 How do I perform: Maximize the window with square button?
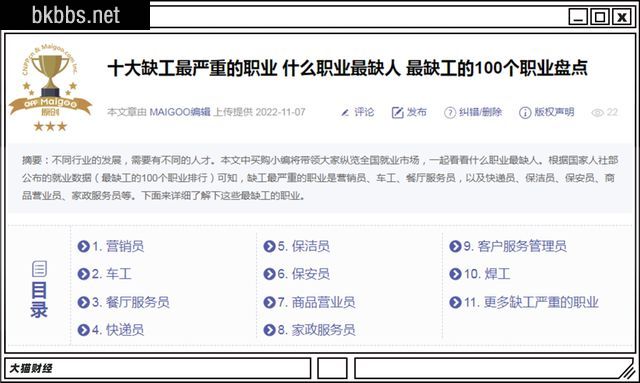[x=600, y=17]
